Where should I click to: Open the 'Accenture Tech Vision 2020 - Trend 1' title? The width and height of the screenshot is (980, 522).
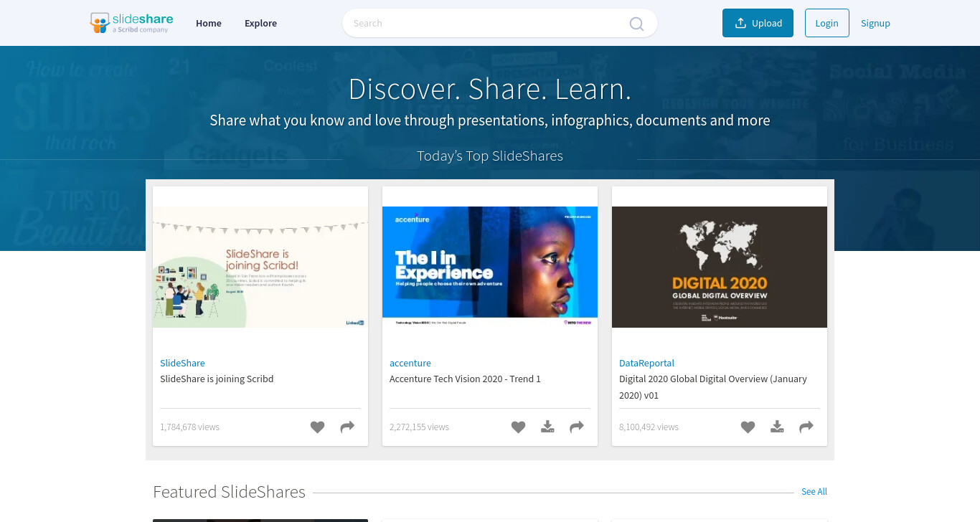click(465, 379)
